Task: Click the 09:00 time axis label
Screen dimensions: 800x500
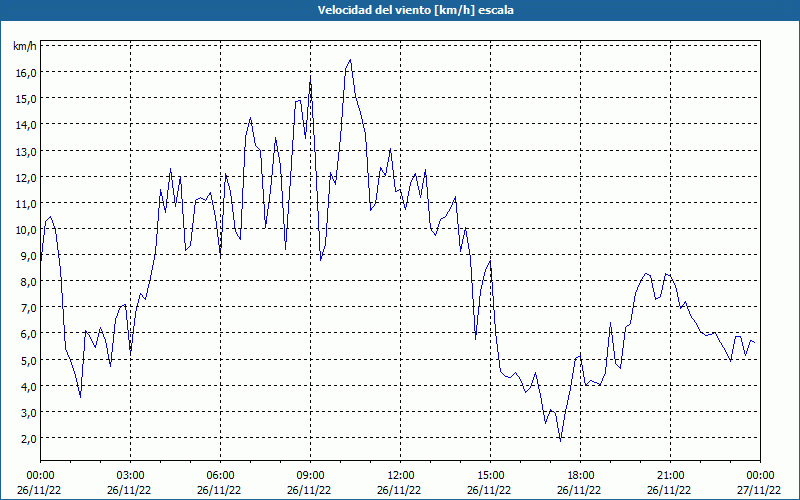Action: click(x=311, y=476)
